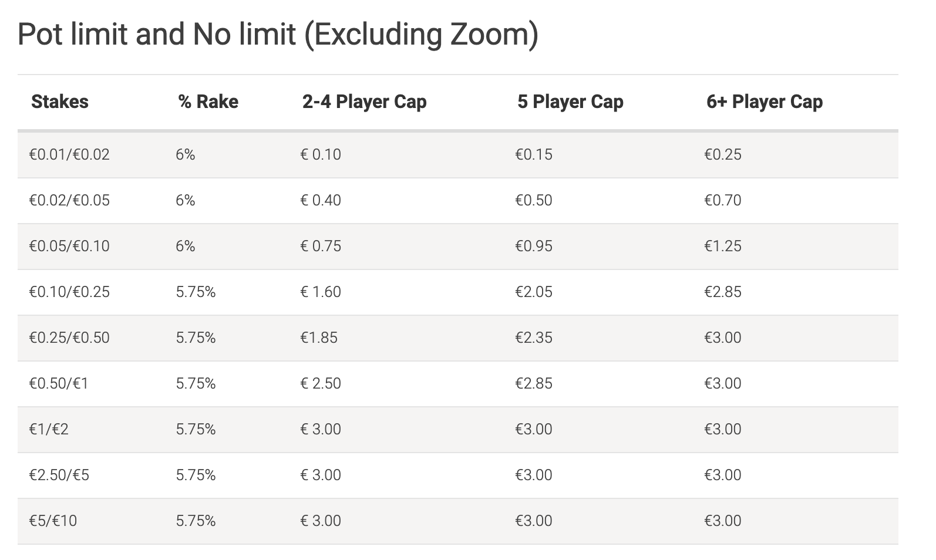The width and height of the screenshot is (936, 560).
Task: Select the €5/€10 stakes cell
Action: [53, 521]
